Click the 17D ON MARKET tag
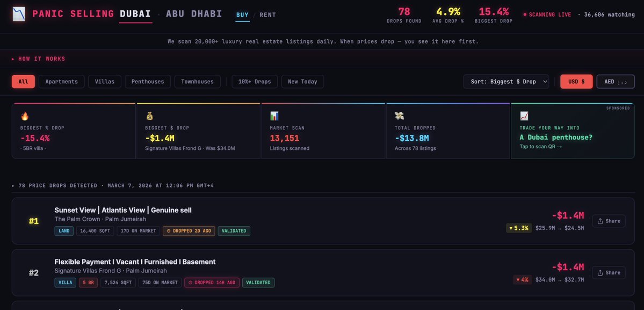The height and width of the screenshot is (310, 644). pyautogui.click(x=139, y=231)
